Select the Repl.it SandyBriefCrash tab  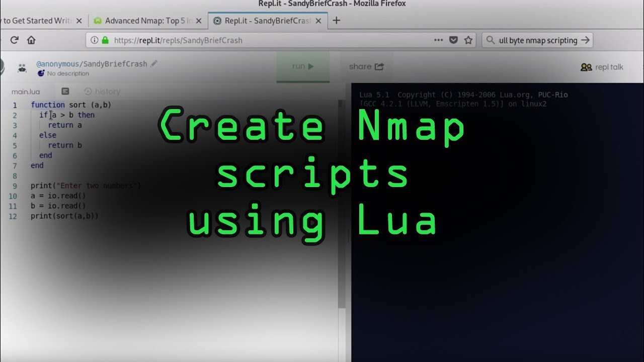point(268,21)
